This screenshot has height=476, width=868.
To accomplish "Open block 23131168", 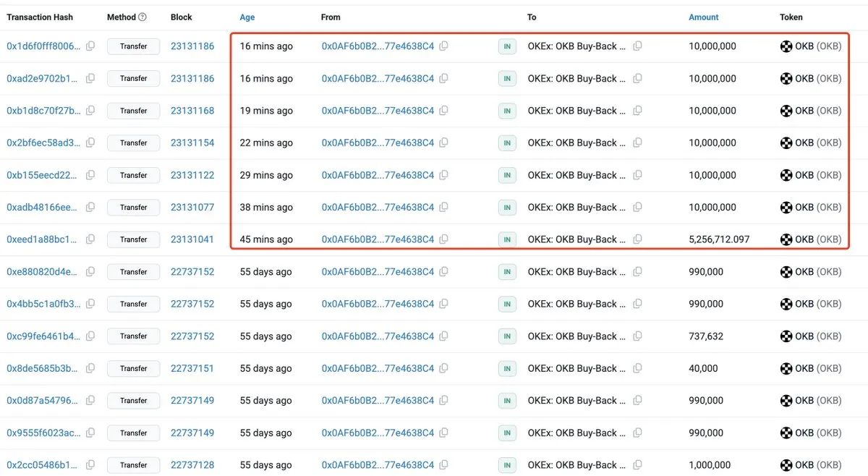I will 192,111.
